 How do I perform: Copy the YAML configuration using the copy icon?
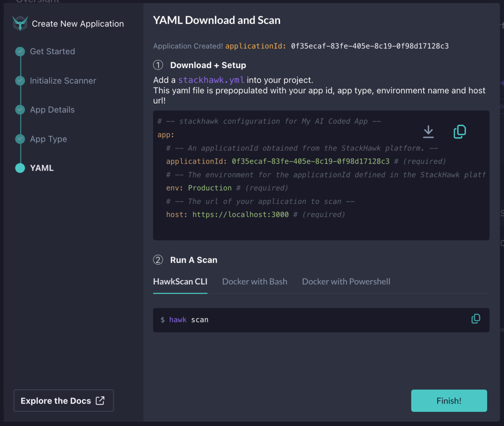coord(460,132)
